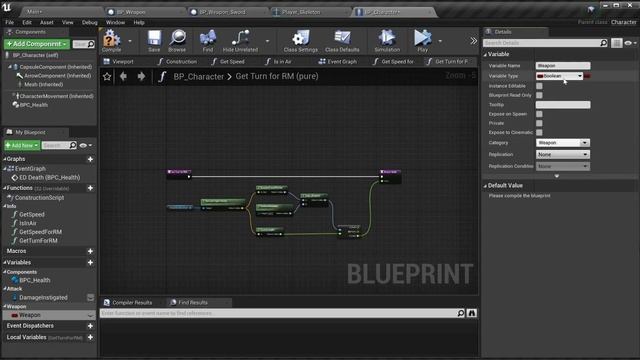This screenshot has width=640, height=360.
Task: Toggle Blueprint Read Only checkbox
Action: tap(539, 95)
